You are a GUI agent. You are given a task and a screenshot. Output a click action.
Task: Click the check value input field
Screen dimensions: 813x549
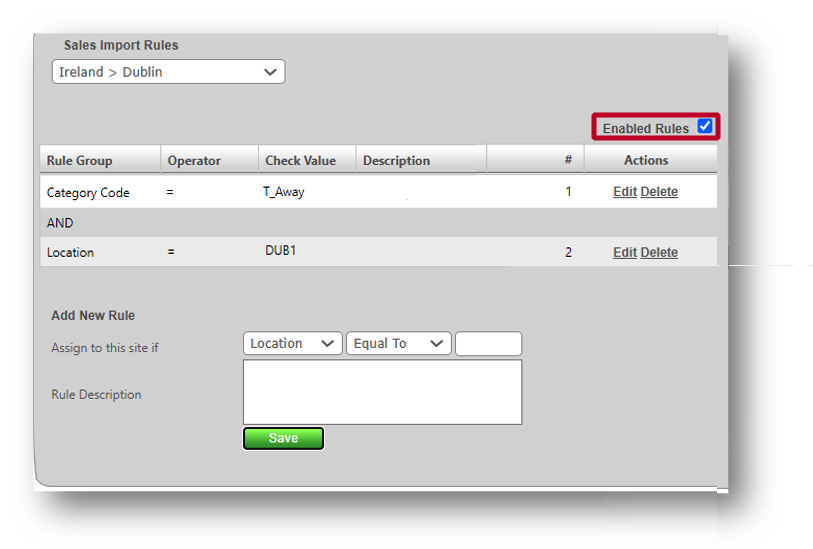tap(488, 343)
